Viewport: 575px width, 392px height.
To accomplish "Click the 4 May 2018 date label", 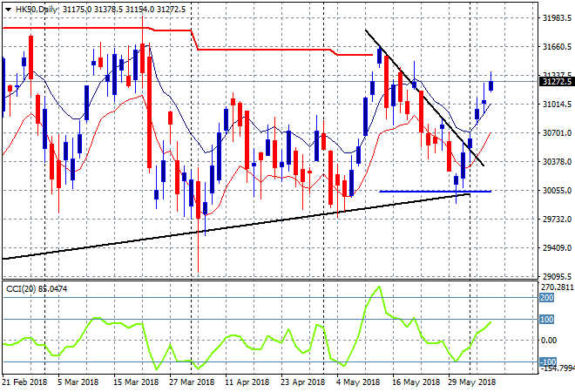I will point(358,382).
